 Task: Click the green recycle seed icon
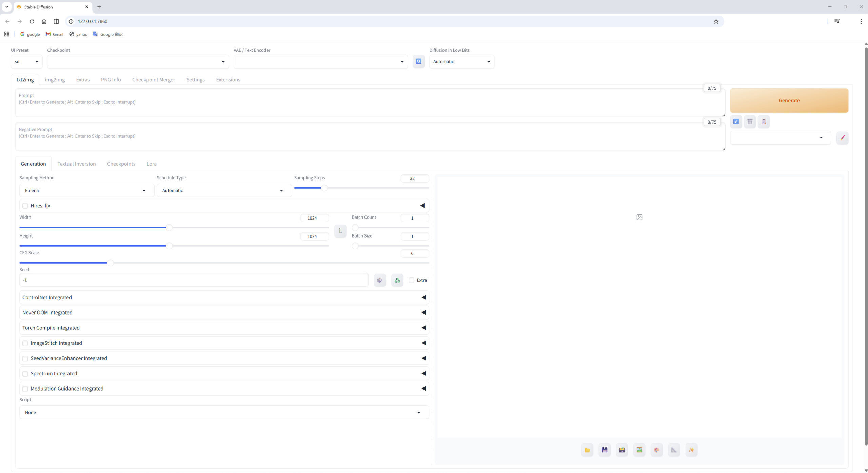(397, 280)
